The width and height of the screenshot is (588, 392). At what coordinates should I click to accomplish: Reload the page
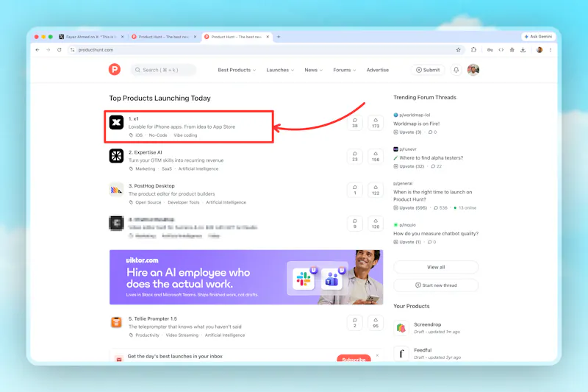pyautogui.click(x=60, y=50)
